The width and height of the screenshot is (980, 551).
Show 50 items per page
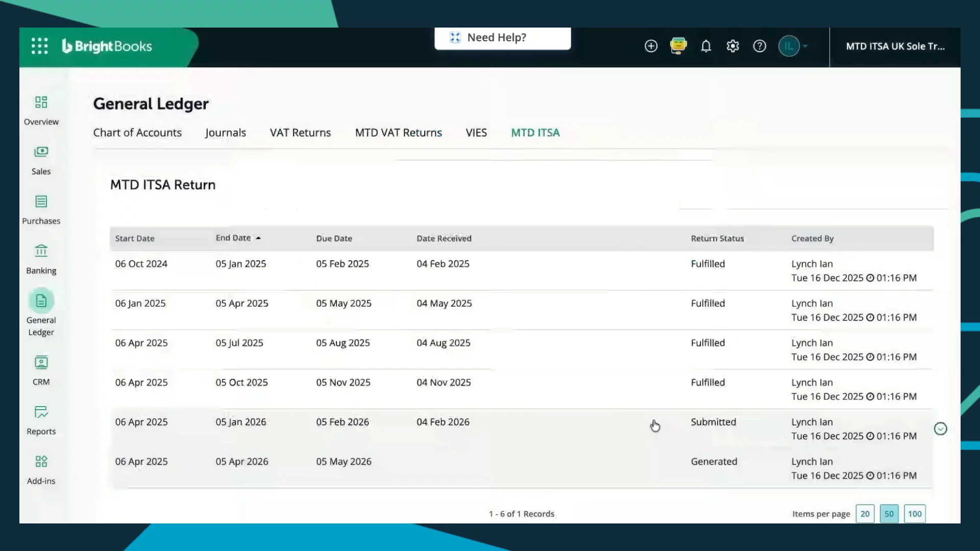(889, 514)
